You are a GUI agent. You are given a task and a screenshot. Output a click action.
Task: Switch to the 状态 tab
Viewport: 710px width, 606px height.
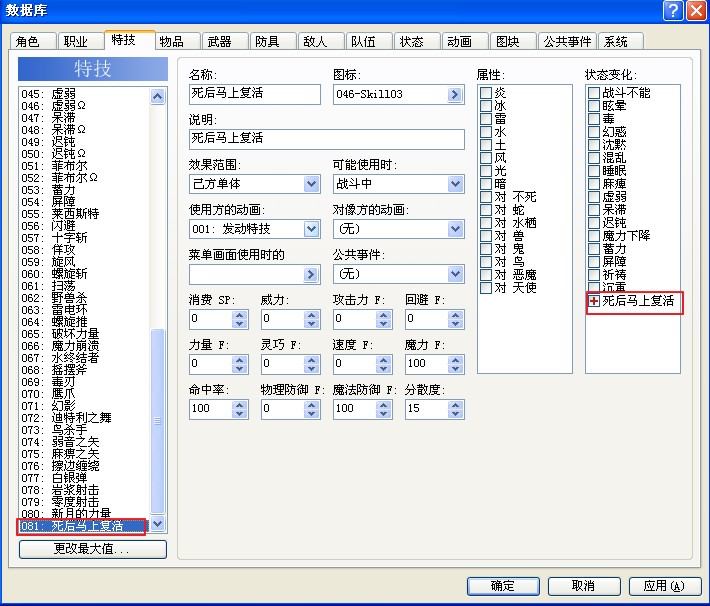tap(417, 42)
